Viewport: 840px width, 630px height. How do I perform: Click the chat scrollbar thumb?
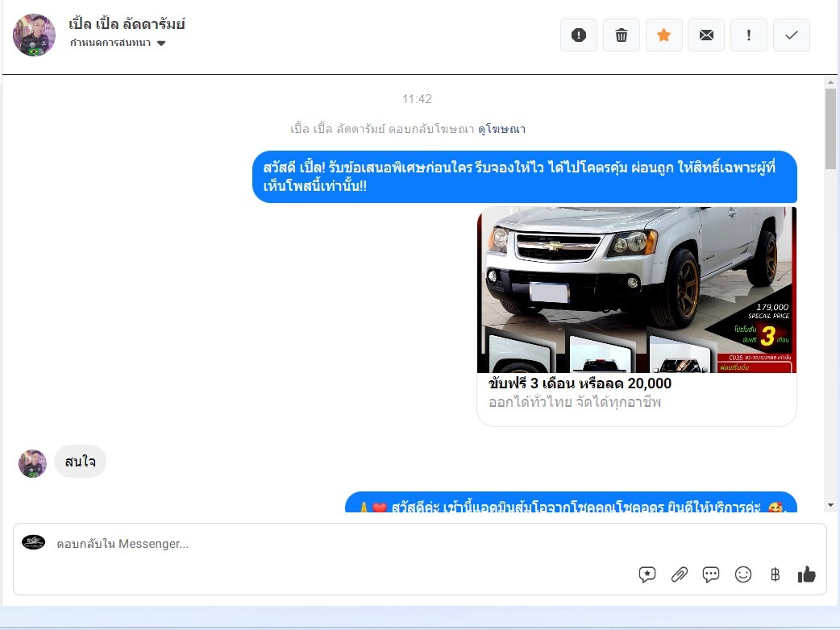pos(830,129)
